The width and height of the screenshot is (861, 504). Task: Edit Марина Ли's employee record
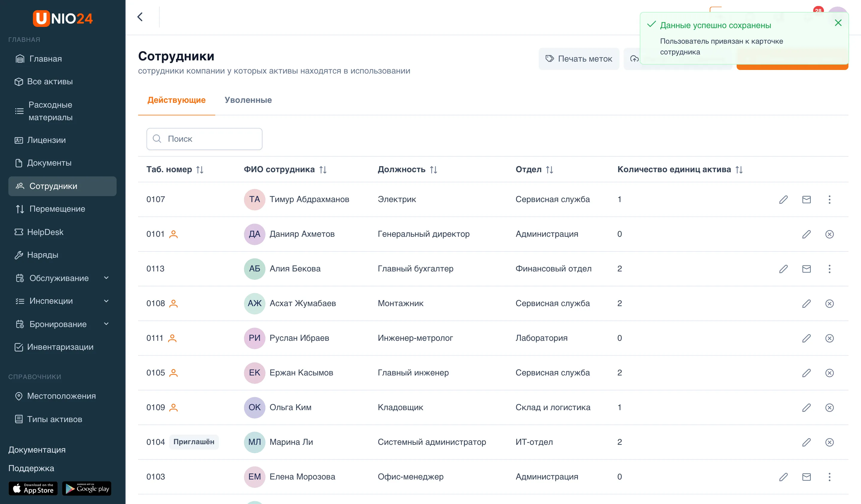pos(806,442)
